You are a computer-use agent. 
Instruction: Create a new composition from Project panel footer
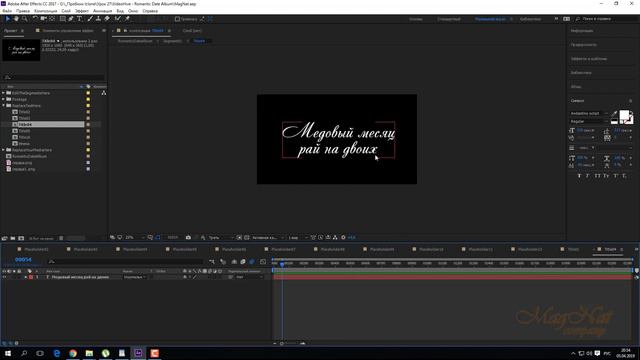click(x=21, y=238)
